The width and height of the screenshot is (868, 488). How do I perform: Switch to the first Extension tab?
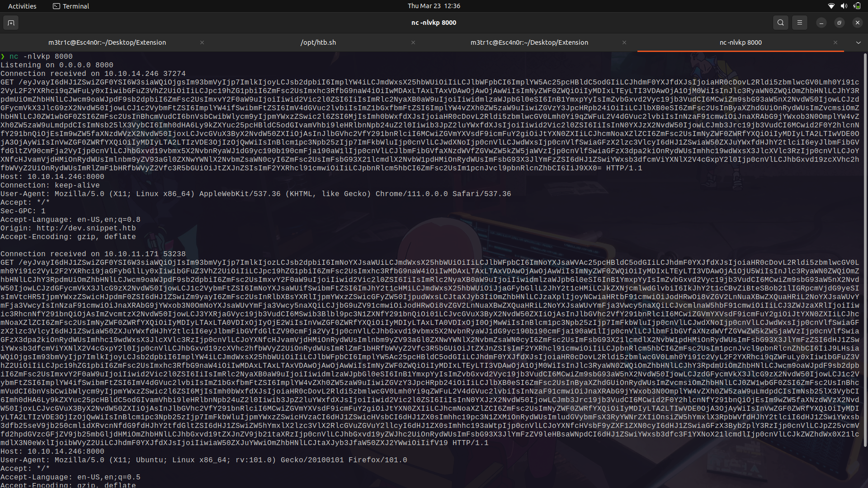[107, 42]
